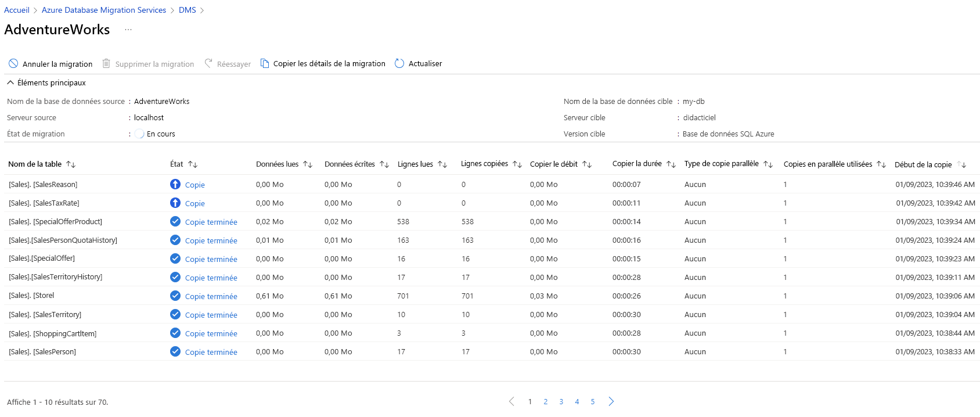Viewport: 980px width, 417px height.
Task: Sort by Nom de la table column
Action: click(x=71, y=164)
